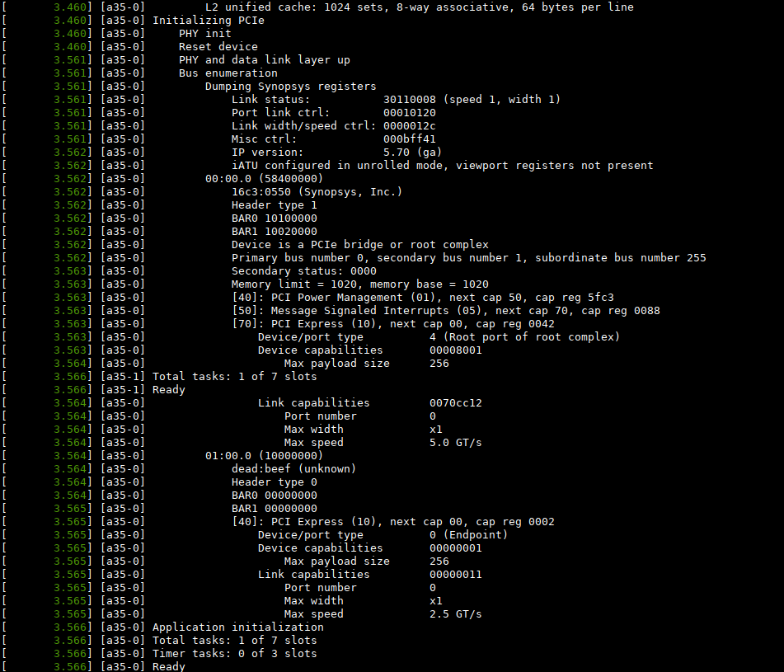
Task: Click the L2 unified cache log line
Action: pos(419,7)
